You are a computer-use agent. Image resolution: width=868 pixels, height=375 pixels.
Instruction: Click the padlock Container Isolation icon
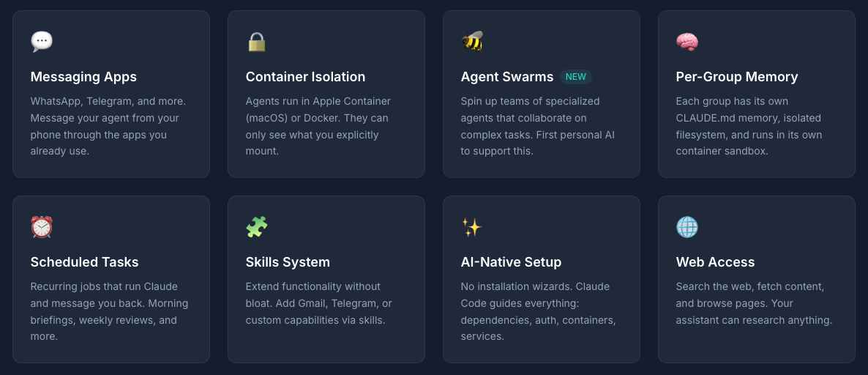[x=256, y=42]
